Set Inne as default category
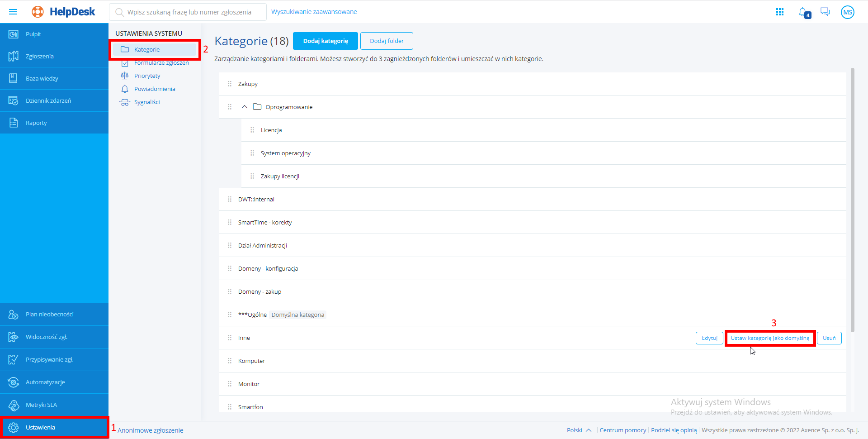This screenshot has width=868, height=439. click(770, 338)
